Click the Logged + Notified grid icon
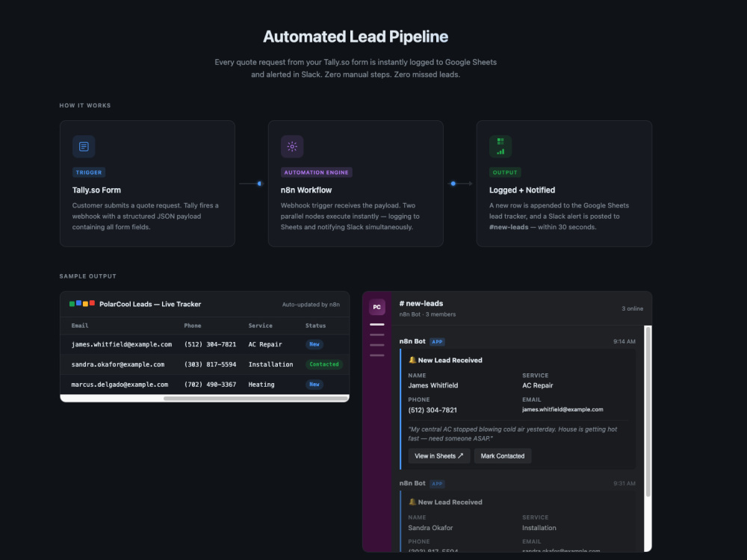This screenshot has height=560, width=747. coord(500,146)
